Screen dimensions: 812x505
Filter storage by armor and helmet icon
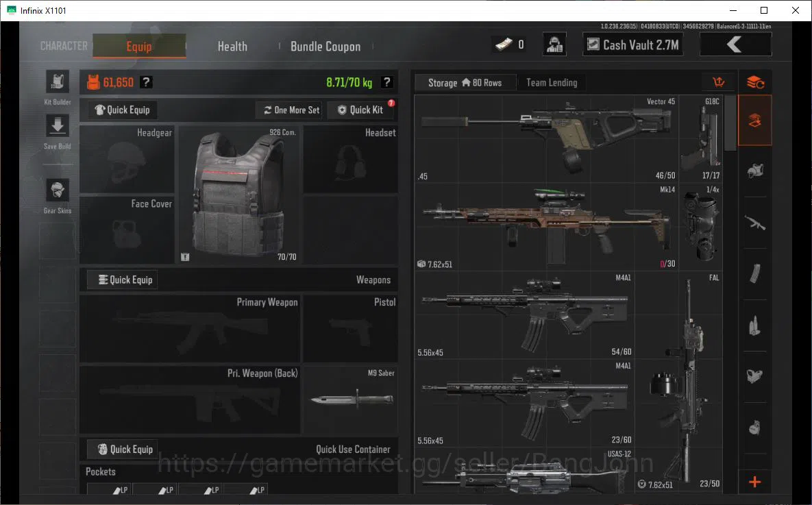tap(755, 171)
